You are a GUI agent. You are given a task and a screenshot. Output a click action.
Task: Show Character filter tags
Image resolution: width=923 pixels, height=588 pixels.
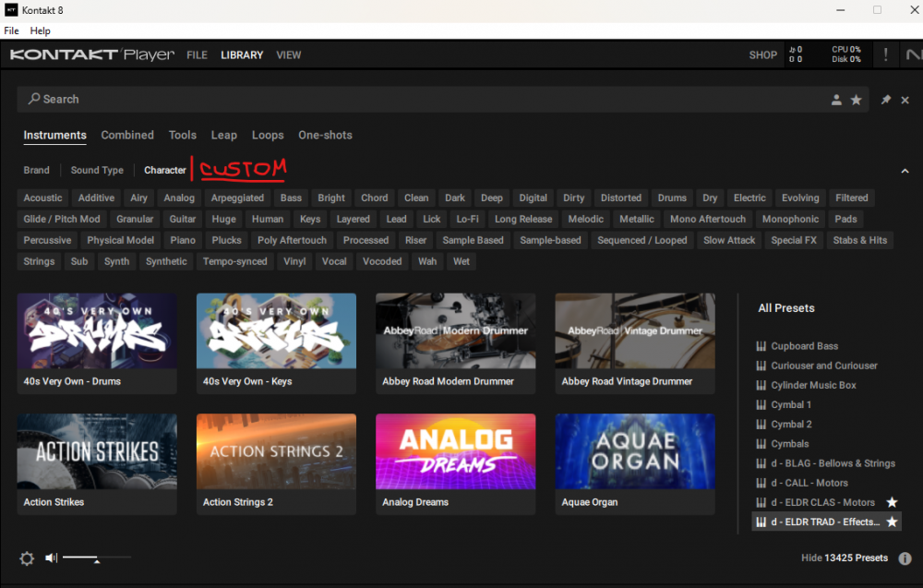[165, 170]
